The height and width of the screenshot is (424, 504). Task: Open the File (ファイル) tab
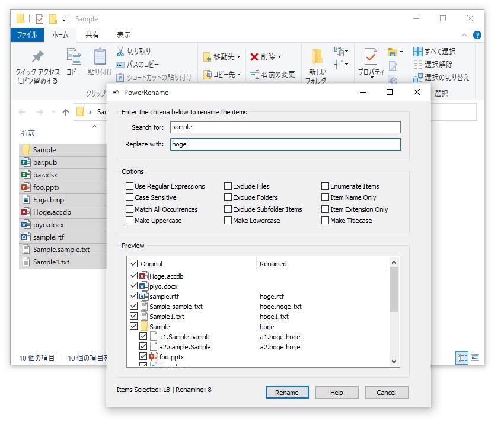pyautogui.click(x=27, y=35)
